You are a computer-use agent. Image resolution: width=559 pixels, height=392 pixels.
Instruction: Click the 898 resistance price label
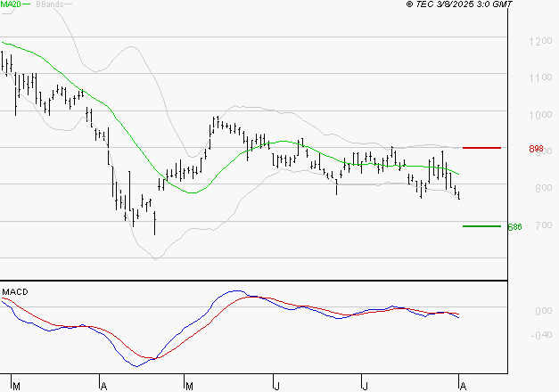point(536,149)
